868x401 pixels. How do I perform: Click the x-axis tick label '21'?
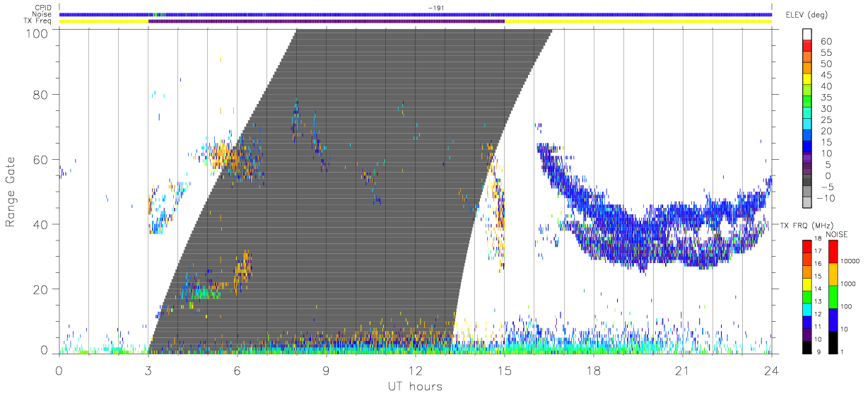pos(682,369)
